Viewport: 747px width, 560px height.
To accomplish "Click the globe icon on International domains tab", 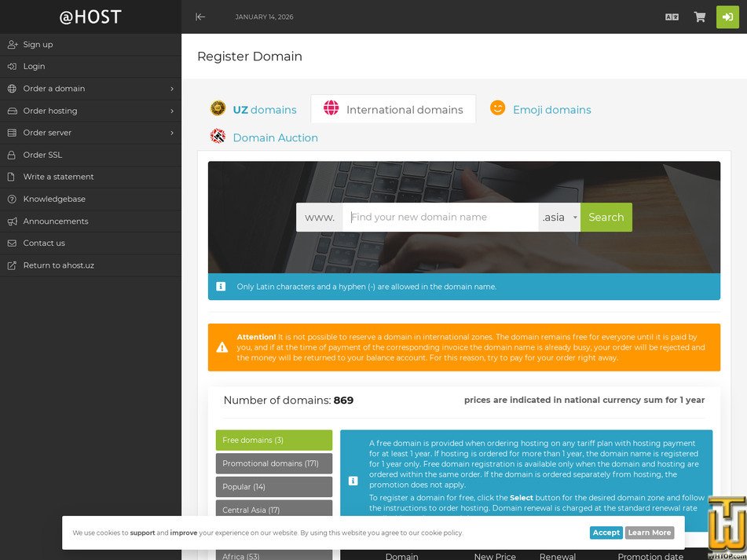I will [331, 108].
